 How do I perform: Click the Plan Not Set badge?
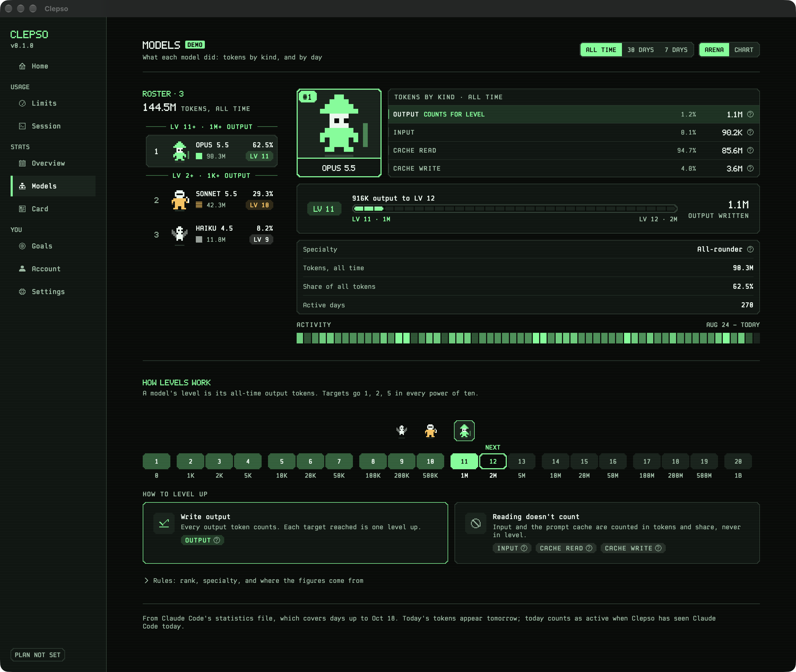coord(38,655)
